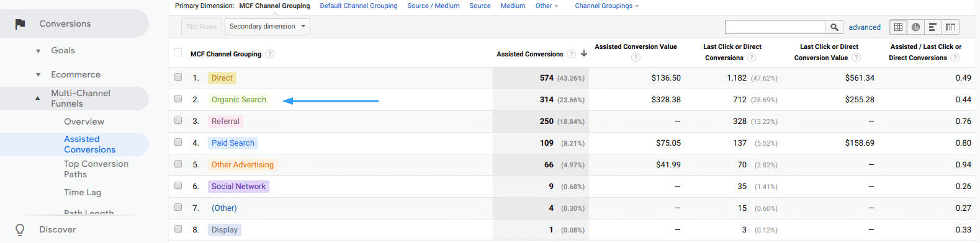Open the Social Network channel link
980x243 pixels.
(x=238, y=187)
